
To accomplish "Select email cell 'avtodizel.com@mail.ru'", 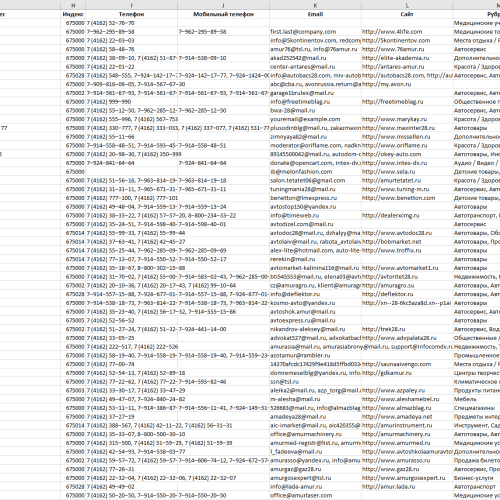I will point(315,224).
